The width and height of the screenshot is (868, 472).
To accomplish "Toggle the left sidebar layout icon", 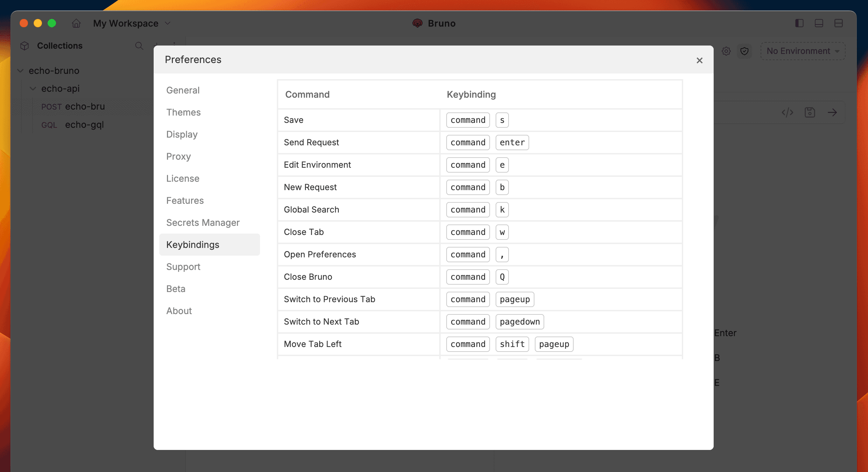I will pyautogui.click(x=799, y=23).
